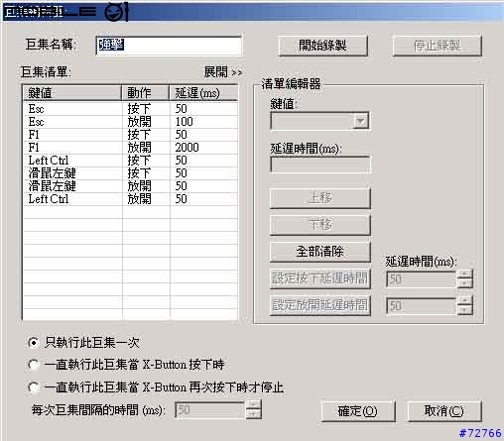This screenshot has height=441, width=504.
Task: Increase the release delay spinner value
Action: (x=465, y=300)
